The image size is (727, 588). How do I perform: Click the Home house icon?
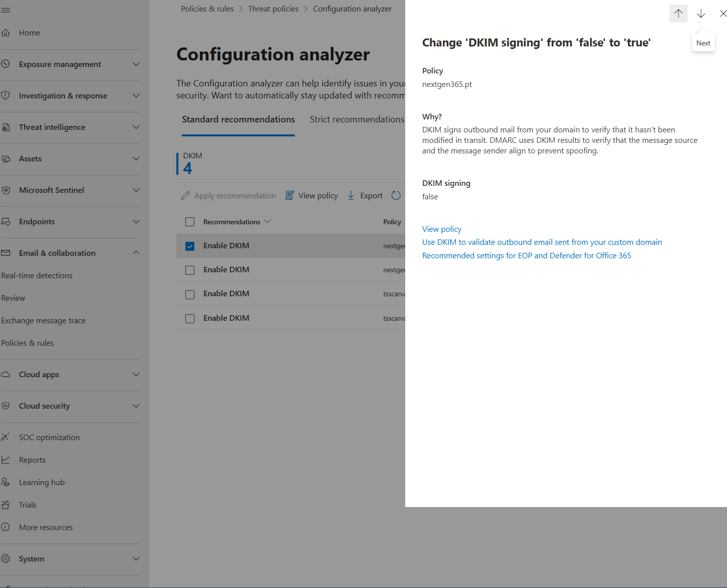pos(6,33)
